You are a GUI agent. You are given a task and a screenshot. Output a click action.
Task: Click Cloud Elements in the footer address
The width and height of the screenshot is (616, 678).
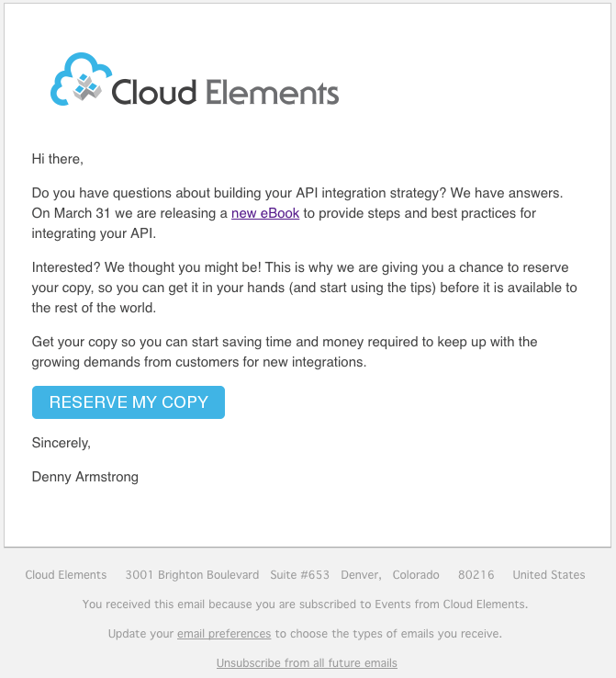click(x=66, y=575)
